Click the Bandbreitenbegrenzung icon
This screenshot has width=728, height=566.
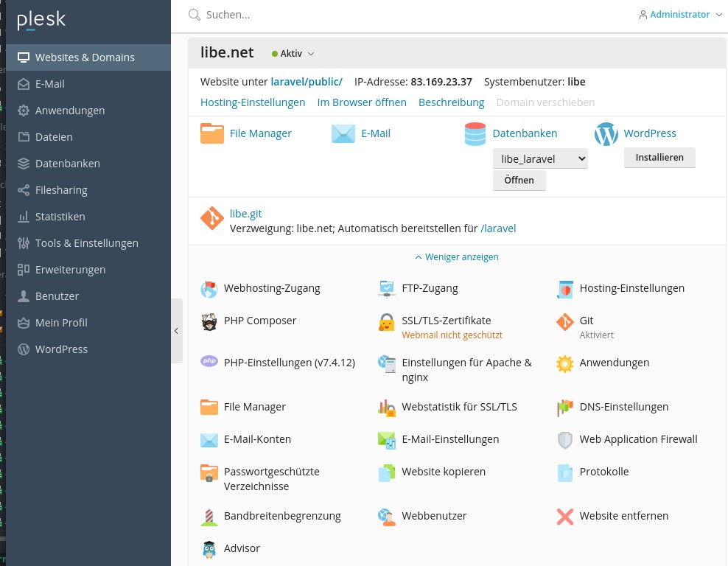tap(209, 517)
